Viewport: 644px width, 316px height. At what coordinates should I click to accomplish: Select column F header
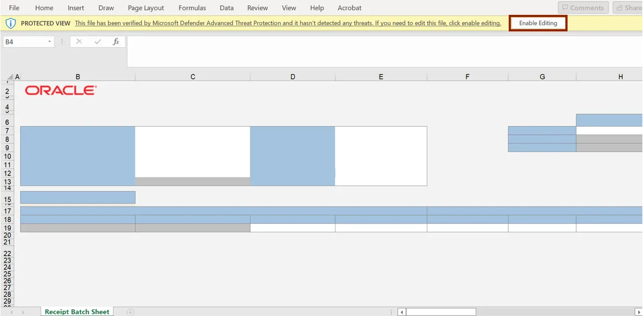pyautogui.click(x=467, y=77)
